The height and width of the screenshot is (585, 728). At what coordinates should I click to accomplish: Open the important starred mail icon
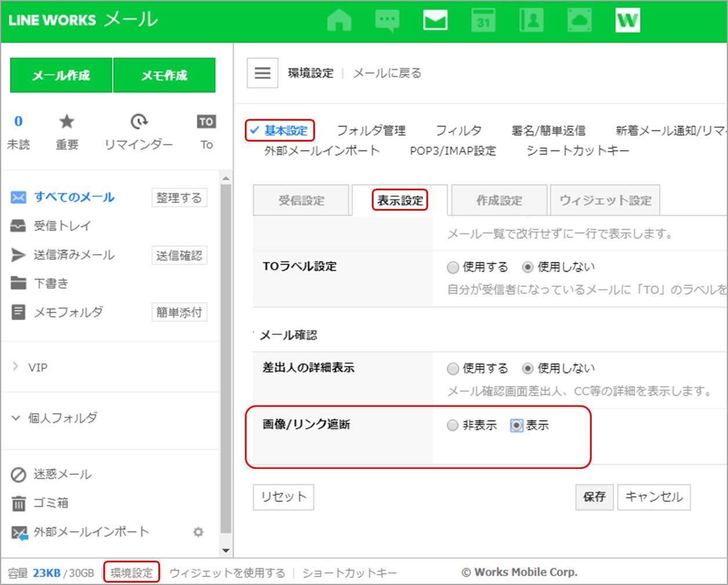tap(67, 122)
